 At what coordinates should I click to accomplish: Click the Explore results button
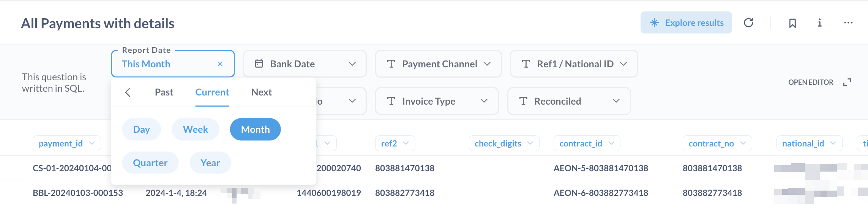tap(686, 23)
